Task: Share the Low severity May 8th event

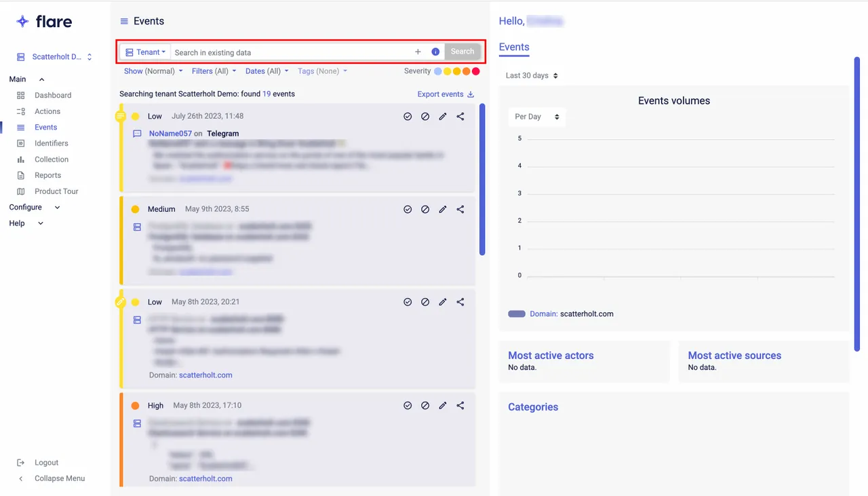Action: coord(460,302)
